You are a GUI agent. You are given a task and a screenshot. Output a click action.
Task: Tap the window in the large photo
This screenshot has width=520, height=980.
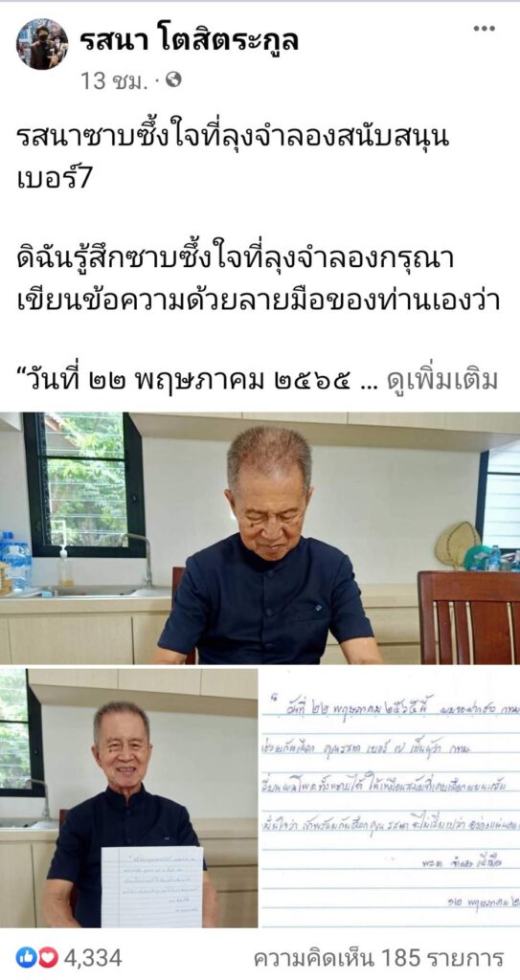[84, 484]
